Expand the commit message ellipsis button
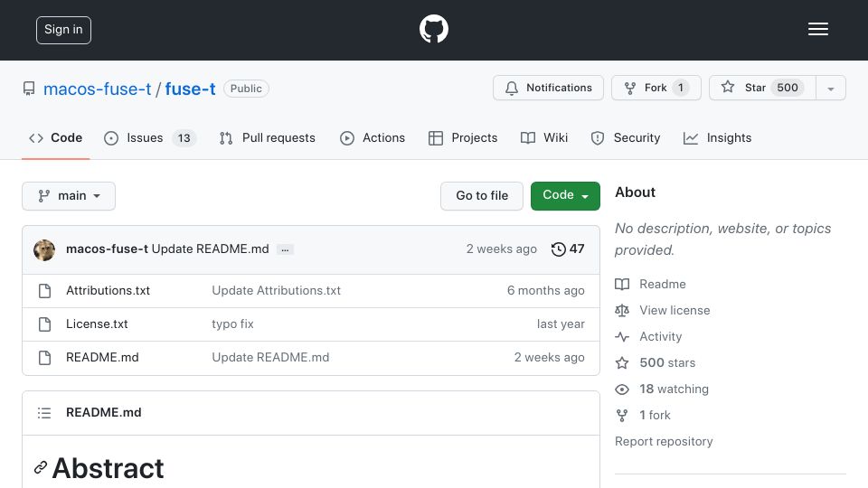Viewport: 868px width, 488px height. 285,249
